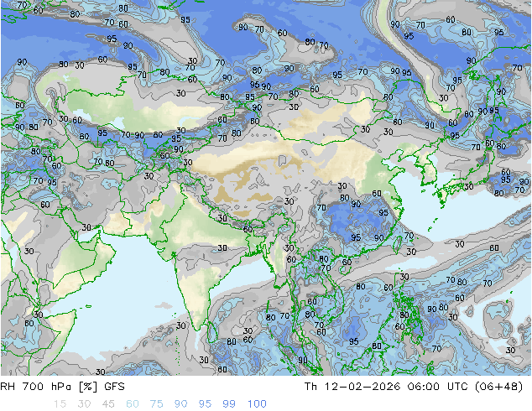Click the "RH 700 hPa [%]" map title
Image resolution: width=532 pixels, height=411 pixels.
point(50,387)
